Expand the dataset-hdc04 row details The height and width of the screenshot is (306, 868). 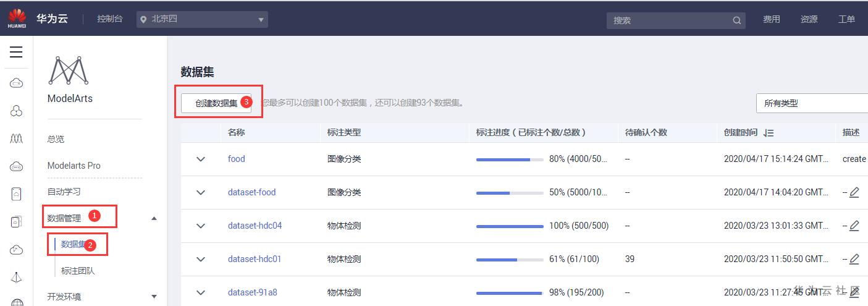[200, 226]
